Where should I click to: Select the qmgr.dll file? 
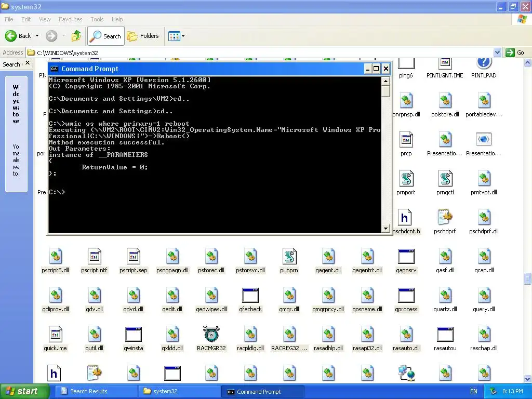(289, 300)
